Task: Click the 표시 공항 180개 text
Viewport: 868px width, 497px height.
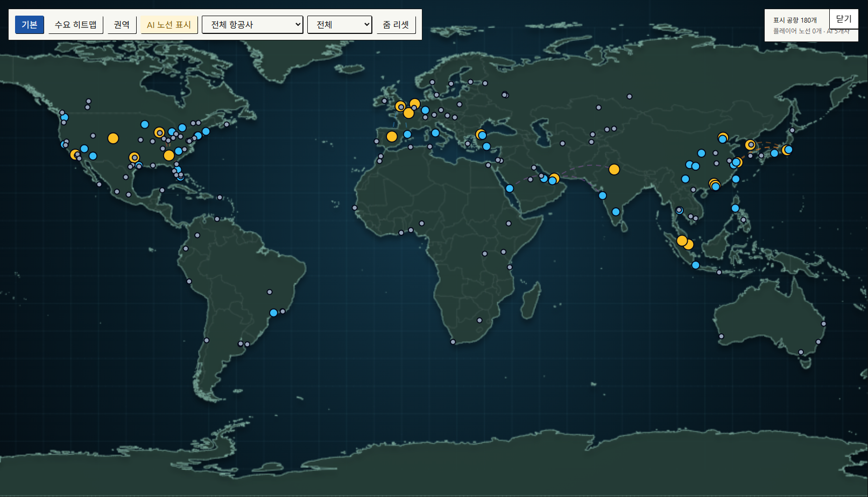Action: tap(795, 20)
